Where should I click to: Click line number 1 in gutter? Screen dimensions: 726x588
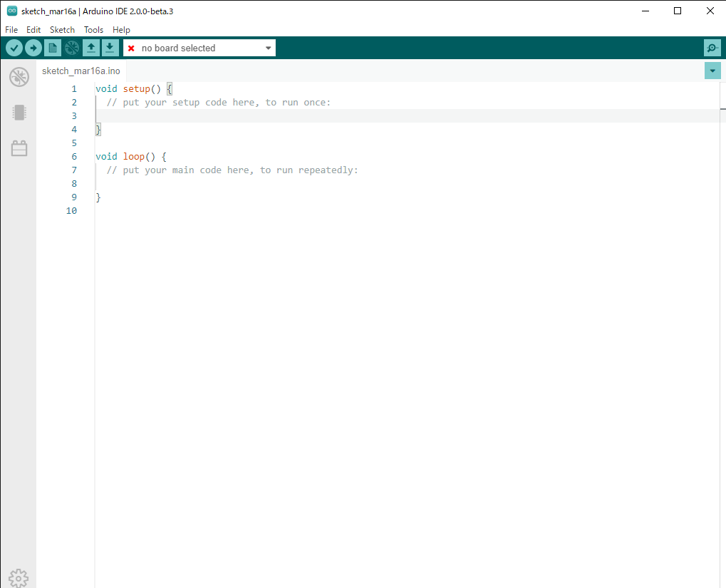[x=74, y=89]
